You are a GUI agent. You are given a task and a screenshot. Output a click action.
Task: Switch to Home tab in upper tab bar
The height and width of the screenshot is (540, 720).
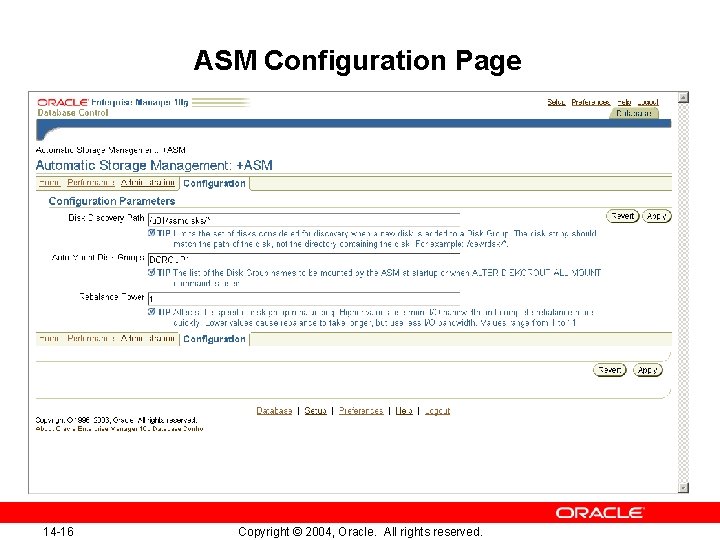point(49,183)
